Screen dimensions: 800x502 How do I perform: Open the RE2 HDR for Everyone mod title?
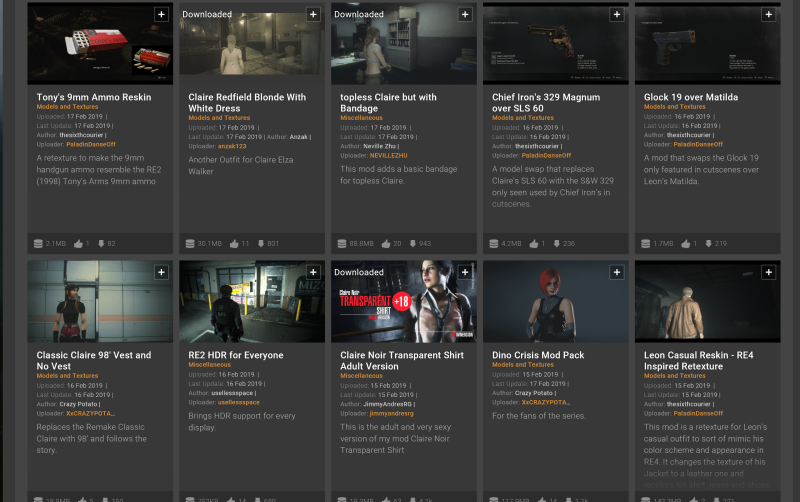tap(237, 355)
